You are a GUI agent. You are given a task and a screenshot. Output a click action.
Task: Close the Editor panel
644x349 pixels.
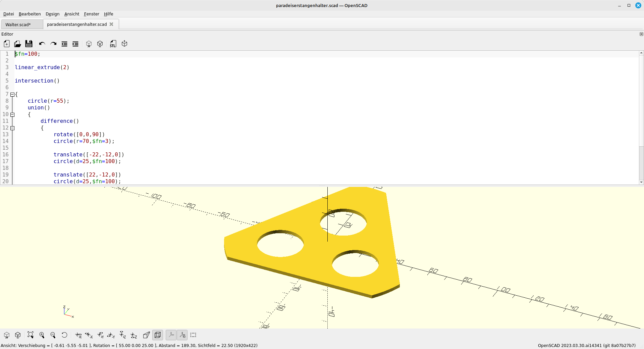641,34
